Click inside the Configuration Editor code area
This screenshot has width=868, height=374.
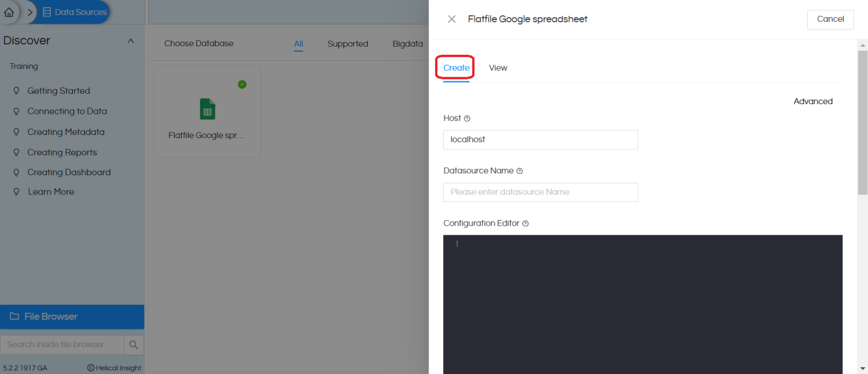tap(643, 304)
